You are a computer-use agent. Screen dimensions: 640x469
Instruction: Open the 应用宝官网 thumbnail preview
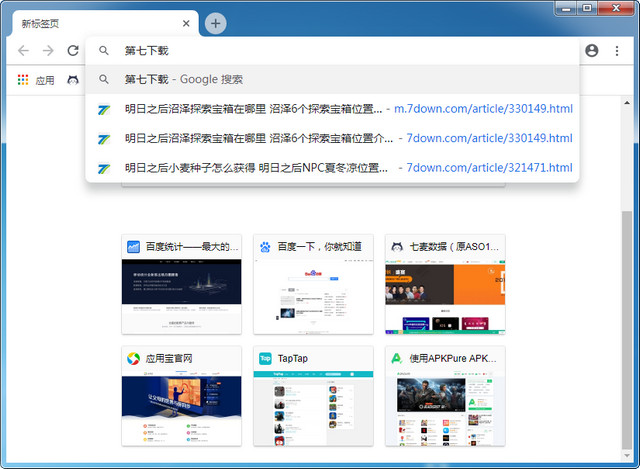(182, 408)
